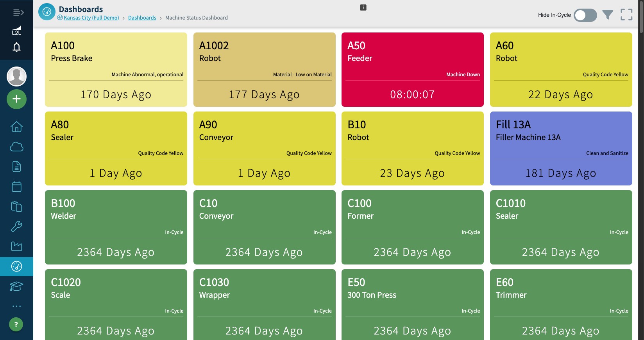
Task: Open the A1002 Robot machine card
Action: (265, 70)
